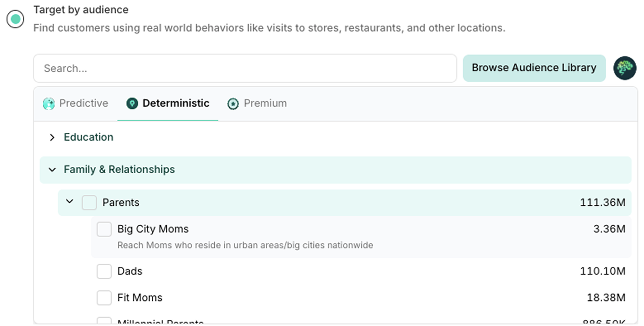Screen dimensions: 644x326
Task: Select the Target by audience radio button
Action: 15,19
